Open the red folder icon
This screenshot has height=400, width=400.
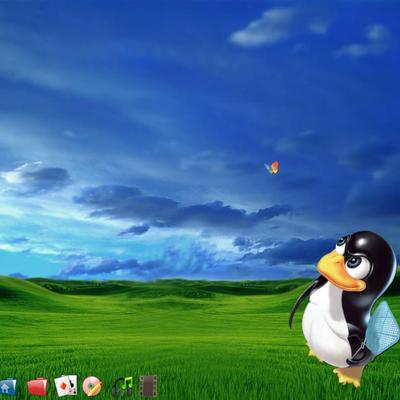click(x=37, y=387)
